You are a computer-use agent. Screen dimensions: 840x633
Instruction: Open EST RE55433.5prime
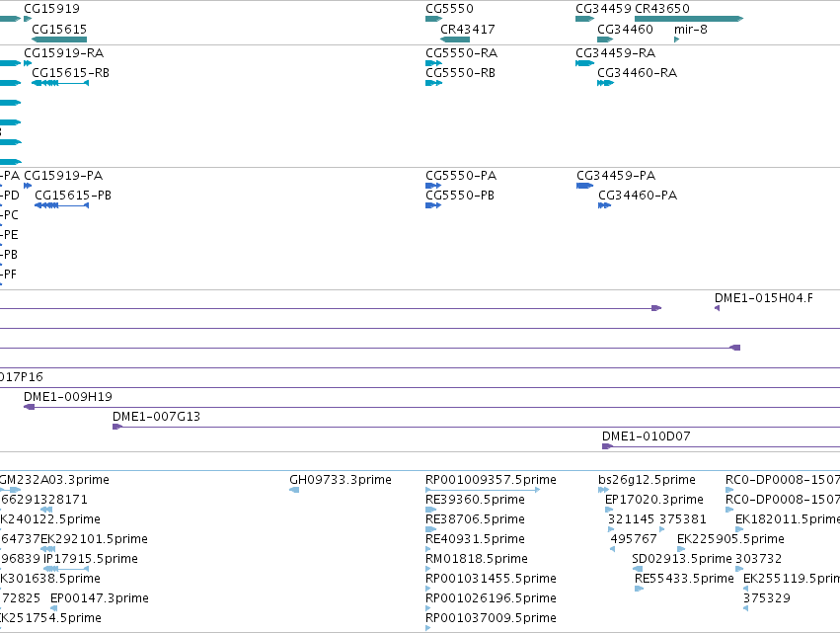click(x=684, y=579)
